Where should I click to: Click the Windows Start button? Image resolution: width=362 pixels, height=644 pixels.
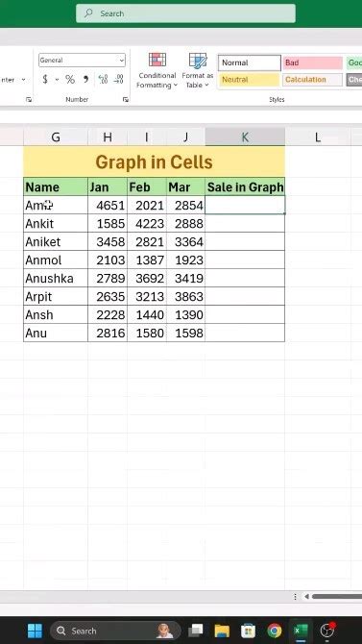35,631
